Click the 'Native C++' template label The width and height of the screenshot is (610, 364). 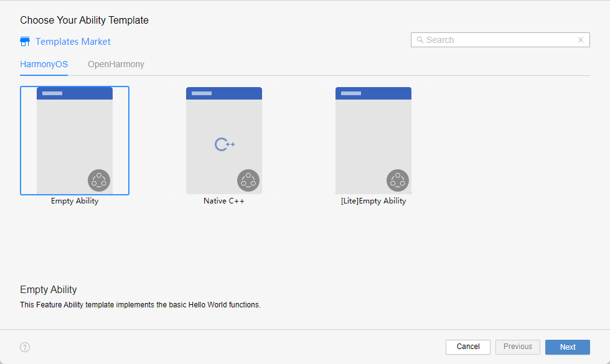pos(224,201)
